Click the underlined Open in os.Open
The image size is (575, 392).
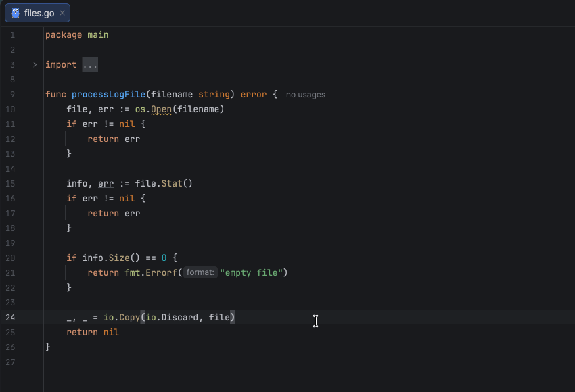[160, 109]
